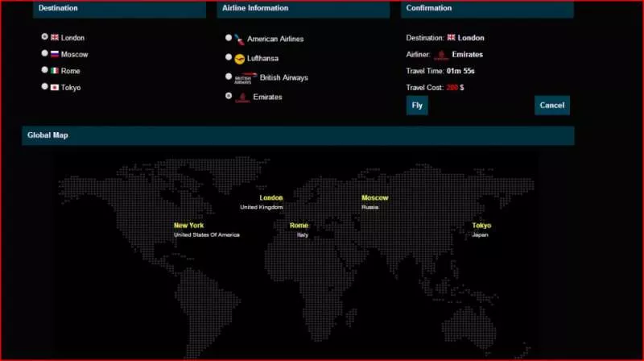644x361 pixels.
Task: Click the Russian flag icon beside Moscow
Action: coord(55,54)
